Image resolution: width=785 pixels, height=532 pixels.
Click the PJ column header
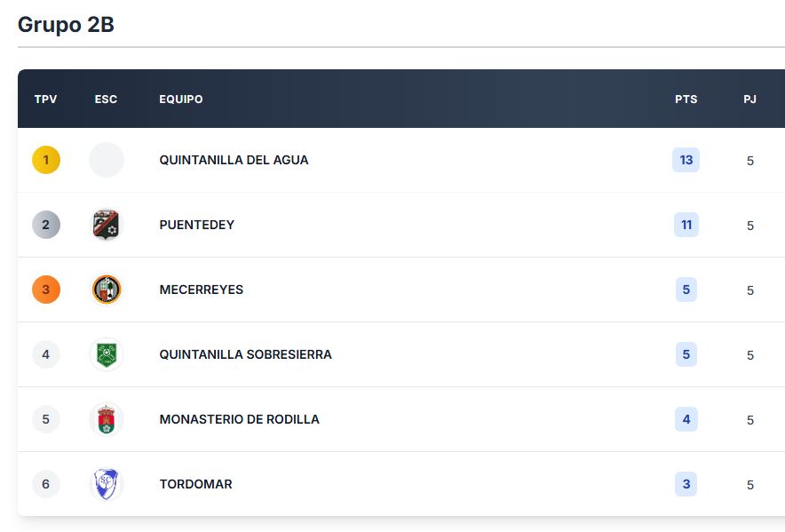tap(749, 99)
